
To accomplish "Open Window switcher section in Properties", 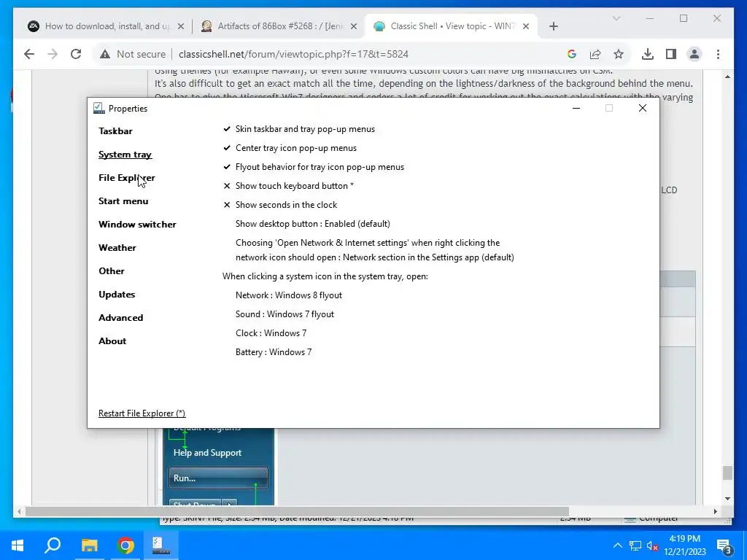I will 137,225.
